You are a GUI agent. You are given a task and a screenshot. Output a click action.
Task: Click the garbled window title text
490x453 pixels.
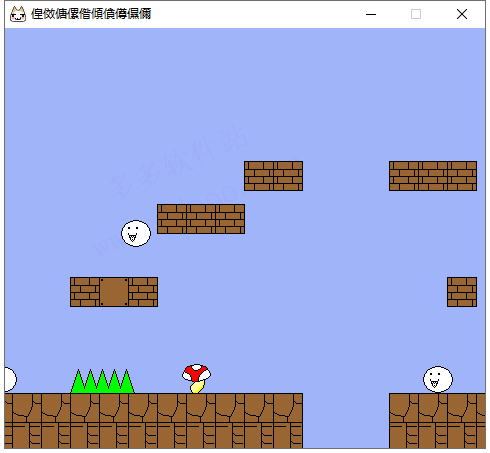pyautogui.click(x=91, y=14)
